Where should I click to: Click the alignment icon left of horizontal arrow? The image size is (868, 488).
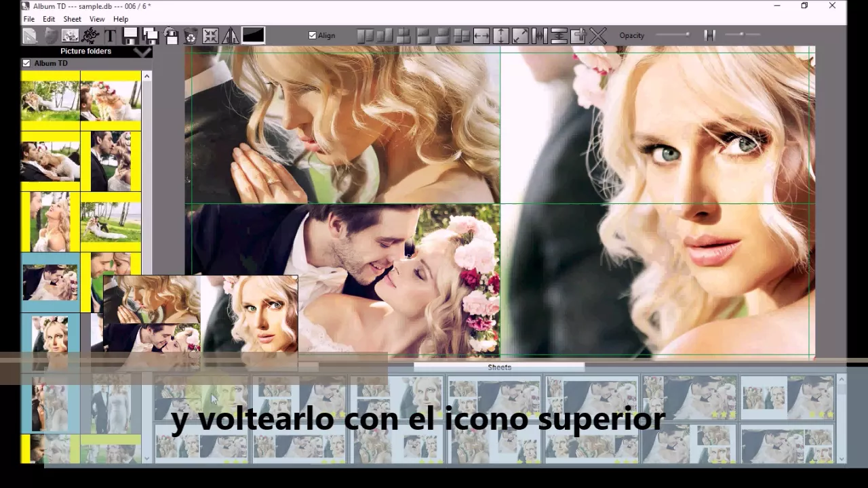[462, 36]
